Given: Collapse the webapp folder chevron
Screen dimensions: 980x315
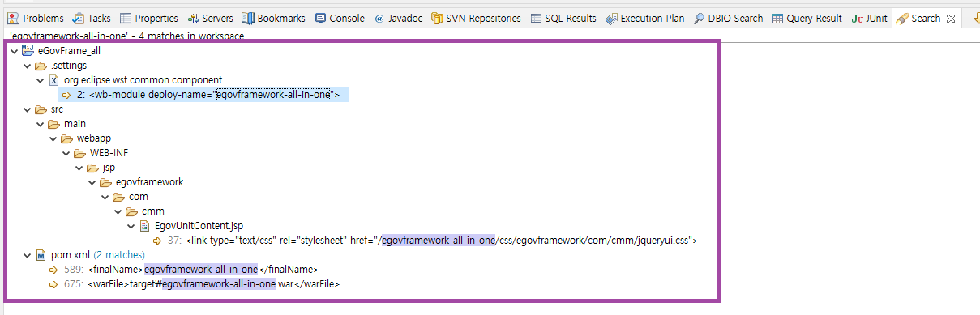Looking at the screenshot, I should point(53,138).
